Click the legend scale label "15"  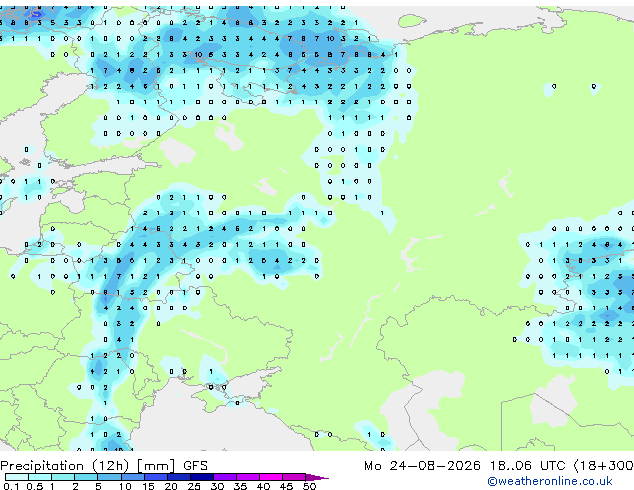[148, 486]
